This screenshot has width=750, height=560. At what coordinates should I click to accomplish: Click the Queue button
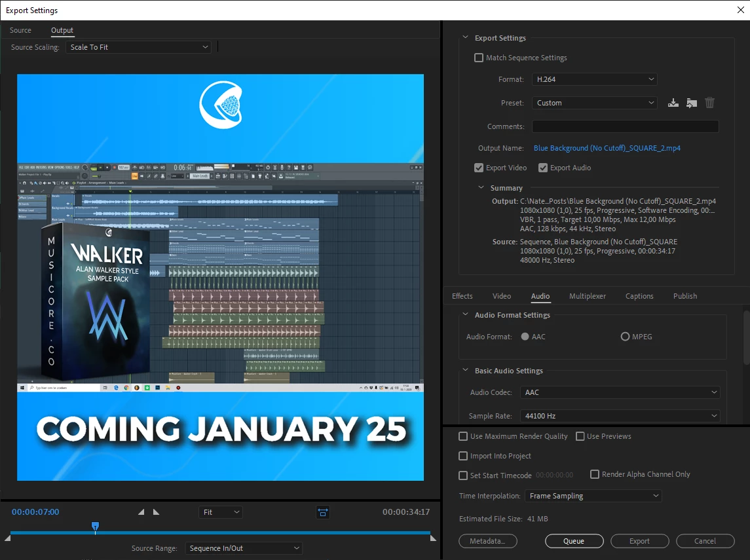574,541
